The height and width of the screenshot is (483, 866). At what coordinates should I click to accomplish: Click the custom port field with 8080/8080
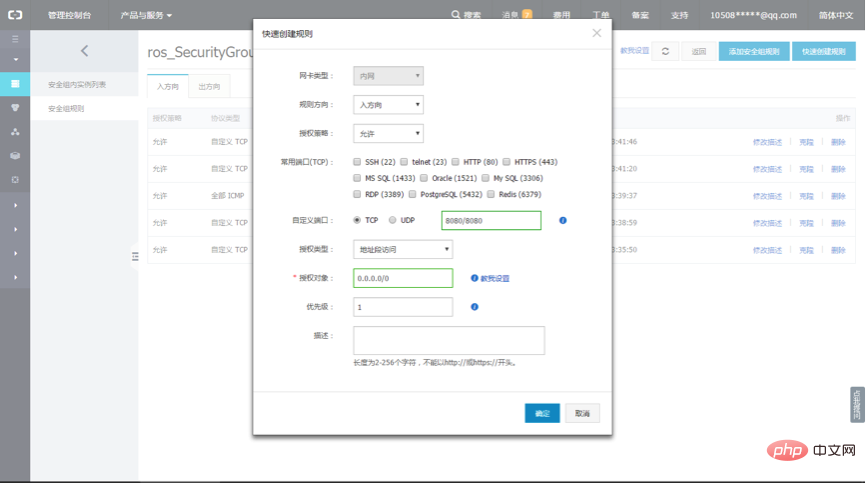[491, 220]
